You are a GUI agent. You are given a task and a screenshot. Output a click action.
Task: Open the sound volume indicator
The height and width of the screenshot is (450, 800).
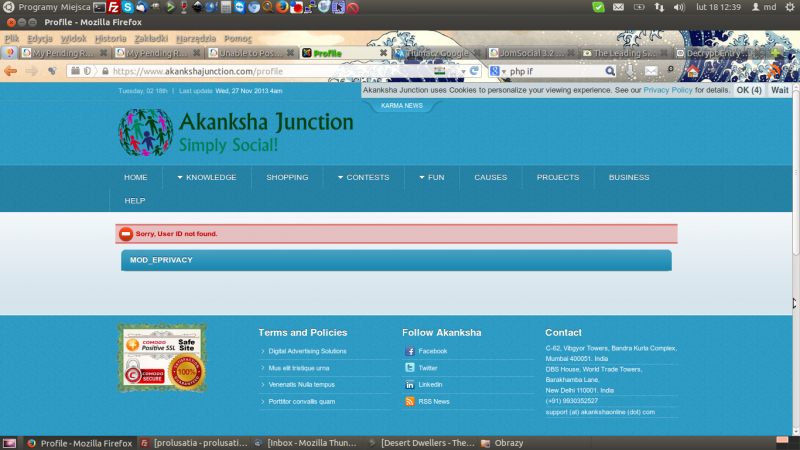click(679, 7)
